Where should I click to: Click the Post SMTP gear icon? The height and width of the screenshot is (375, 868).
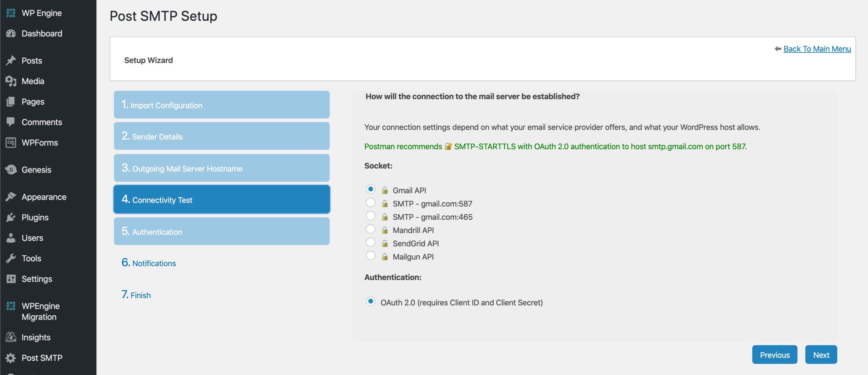11,358
